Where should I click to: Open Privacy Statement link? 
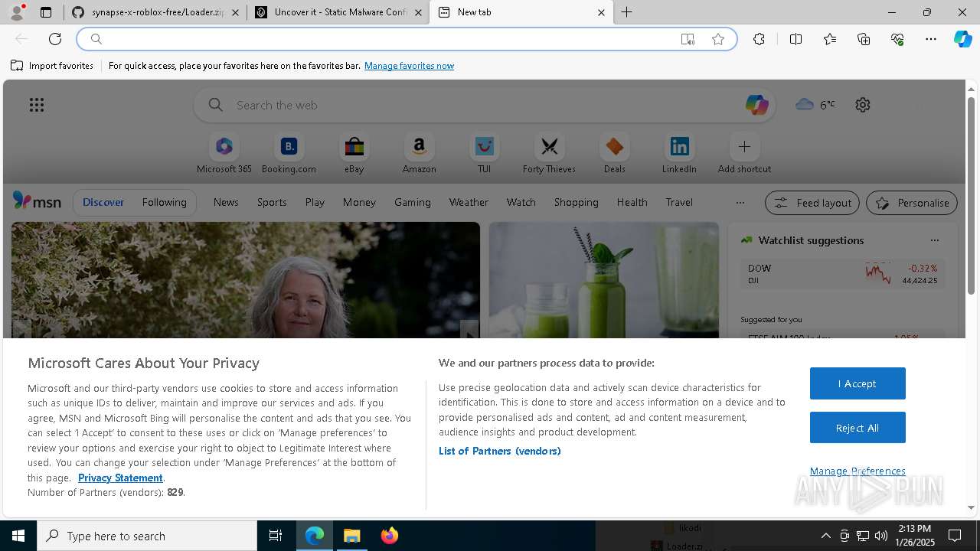[x=120, y=478]
